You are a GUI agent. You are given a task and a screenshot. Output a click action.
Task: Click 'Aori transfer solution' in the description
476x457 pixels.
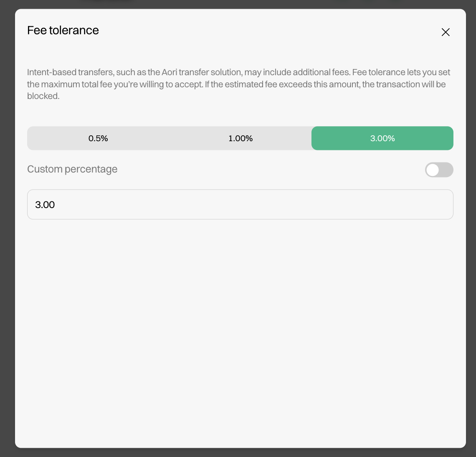click(x=202, y=72)
